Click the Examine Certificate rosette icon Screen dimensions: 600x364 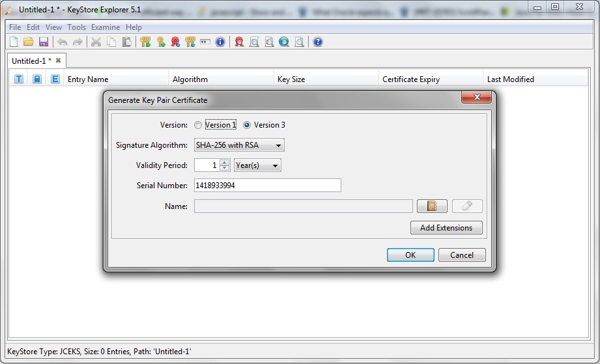pyautogui.click(x=239, y=42)
